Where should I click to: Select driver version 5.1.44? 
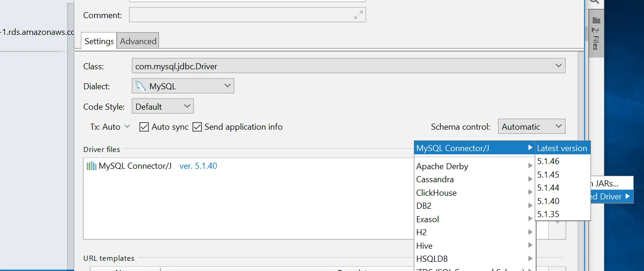point(563,188)
